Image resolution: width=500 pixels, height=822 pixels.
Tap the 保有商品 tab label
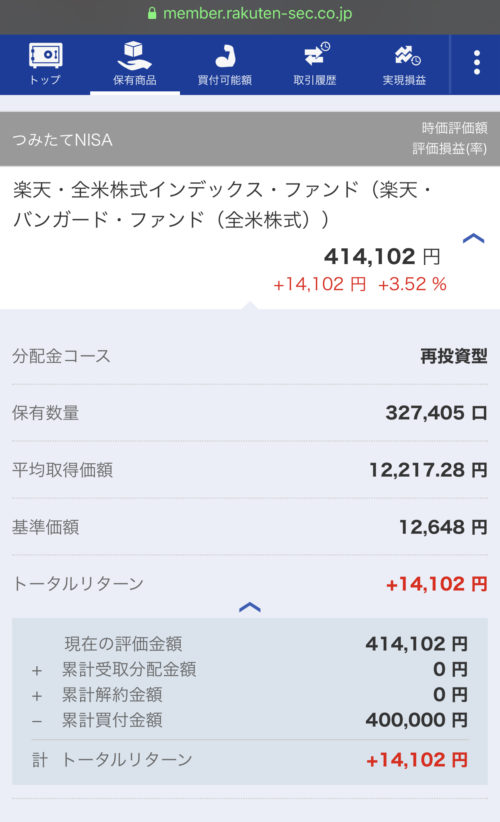coord(135,80)
